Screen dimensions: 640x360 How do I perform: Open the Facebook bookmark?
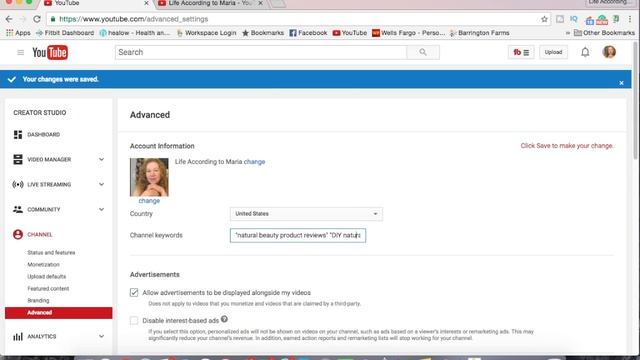308,33
